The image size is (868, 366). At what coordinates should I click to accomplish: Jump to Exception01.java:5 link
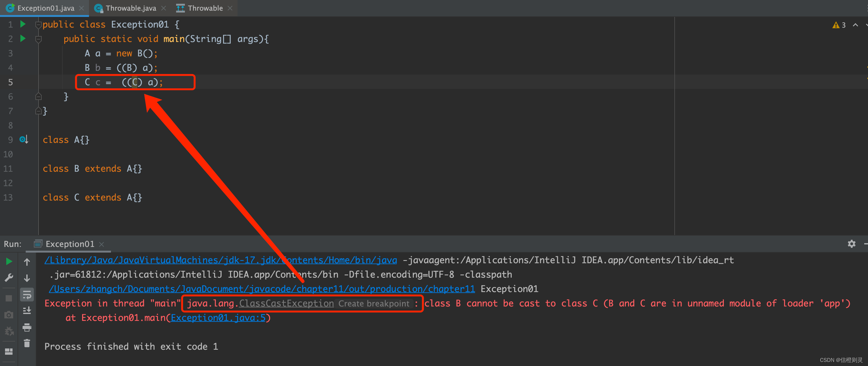[218, 318]
